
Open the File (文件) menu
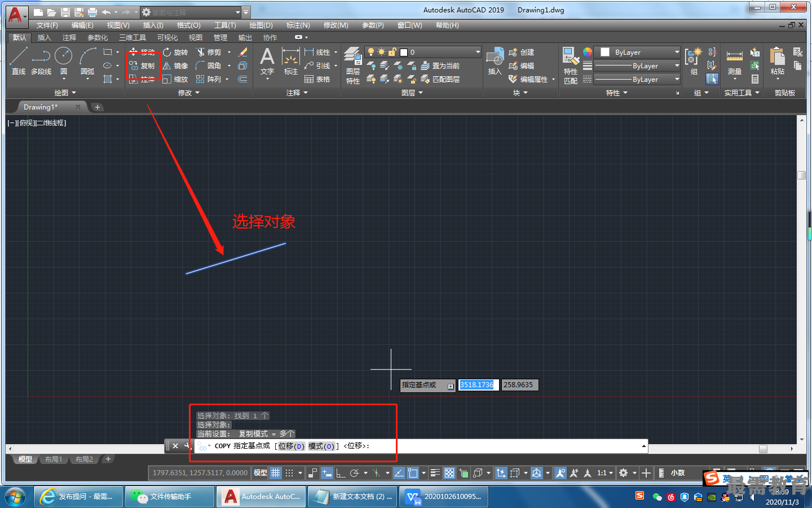pyautogui.click(x=47, y=25)
